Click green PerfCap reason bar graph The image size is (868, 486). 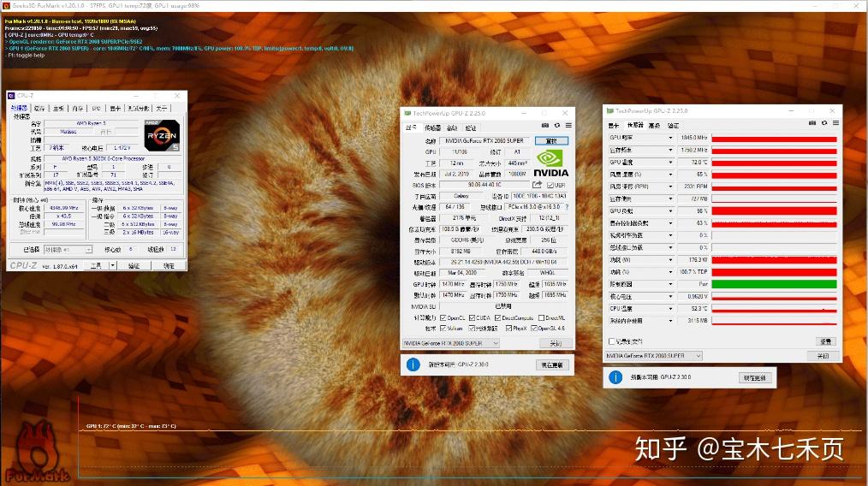click(x=774, y=284)
